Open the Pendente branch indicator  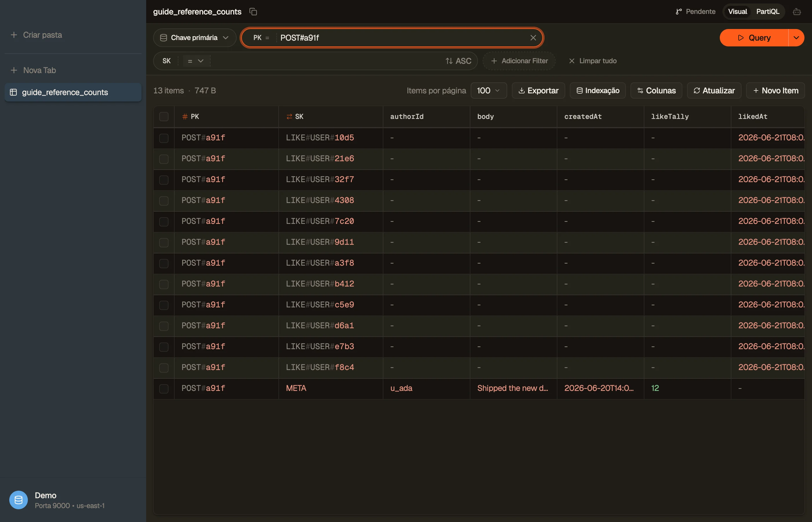[x=695, y=12]
